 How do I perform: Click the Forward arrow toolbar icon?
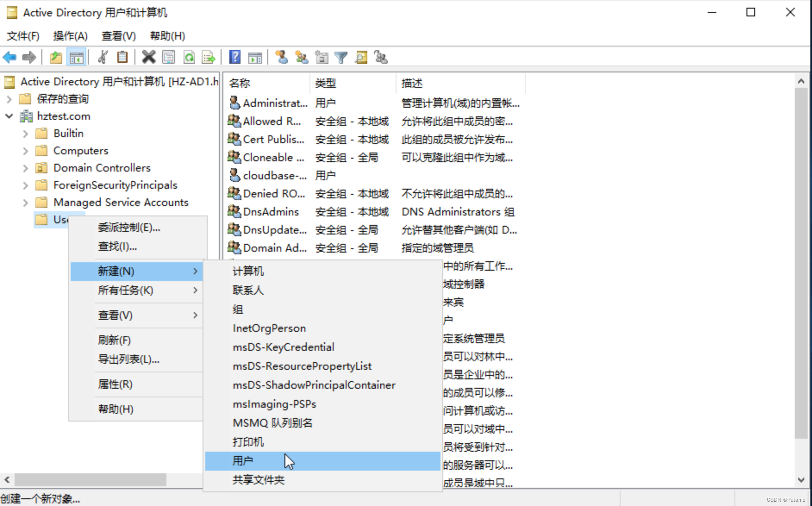(x=29, y=57)
